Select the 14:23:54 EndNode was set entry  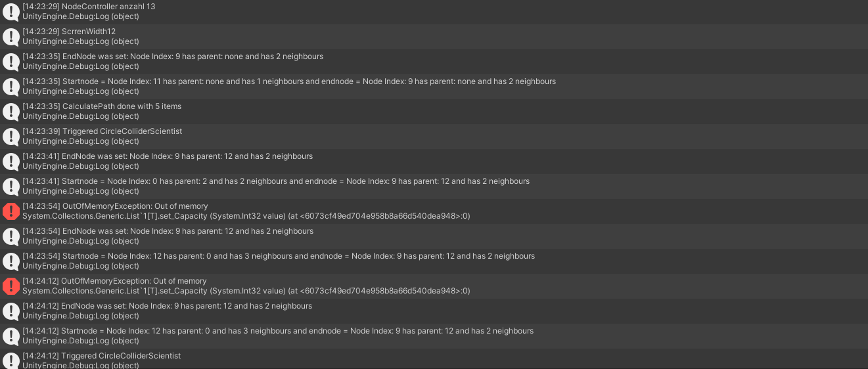(x=434, y=236)
